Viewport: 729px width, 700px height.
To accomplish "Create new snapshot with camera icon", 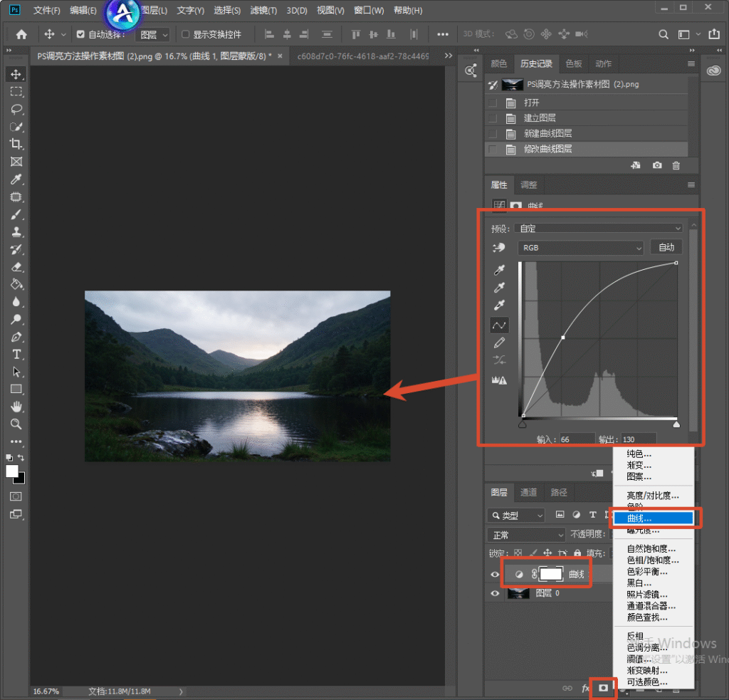I will click(657, 165).
